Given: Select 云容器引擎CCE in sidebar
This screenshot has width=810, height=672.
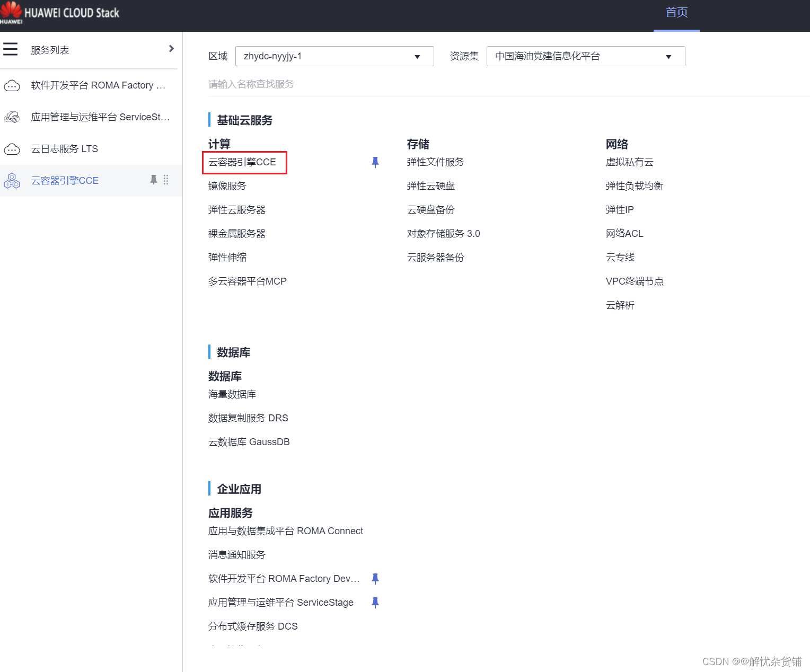Looking at the screenshot, I should pyautogui.click(x=65, y=181).
